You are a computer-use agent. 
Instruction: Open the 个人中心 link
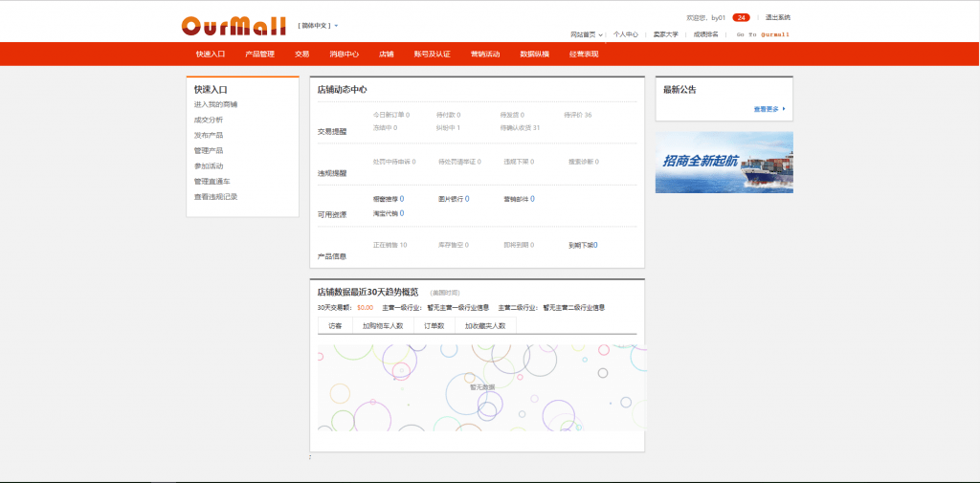(x=625, y=34)
